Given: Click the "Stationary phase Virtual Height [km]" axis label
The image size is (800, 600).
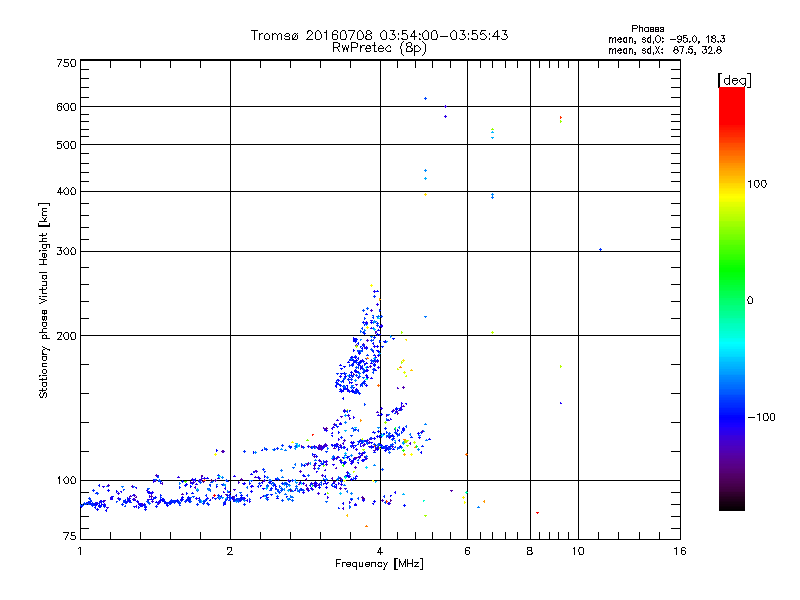Looking at the screenshot, I should 44,301.
